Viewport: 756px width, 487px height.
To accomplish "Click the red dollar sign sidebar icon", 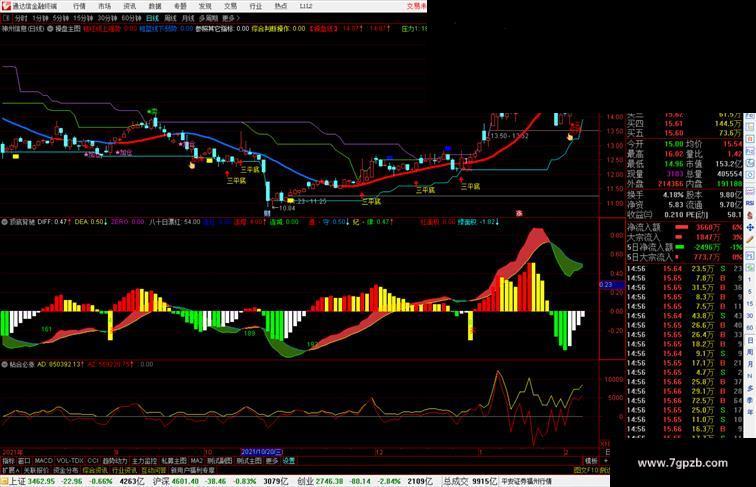I will pos(750,215).
